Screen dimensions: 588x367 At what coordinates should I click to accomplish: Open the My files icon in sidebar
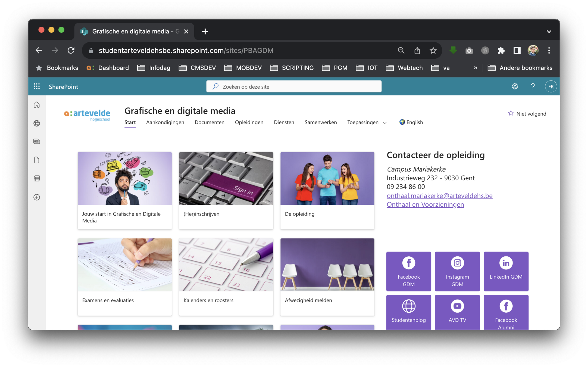click(37, 160)
